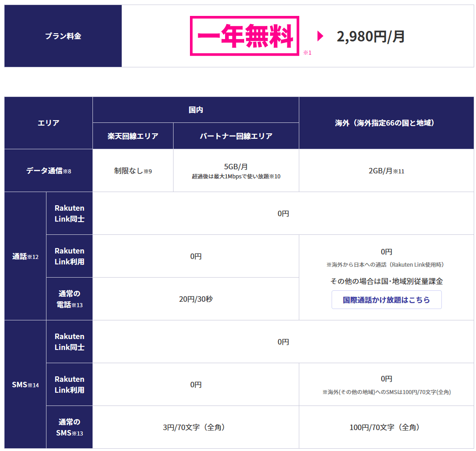Click the SMS※14 row header
Viewport: 476px width, 451px height.
click(25, 384)
